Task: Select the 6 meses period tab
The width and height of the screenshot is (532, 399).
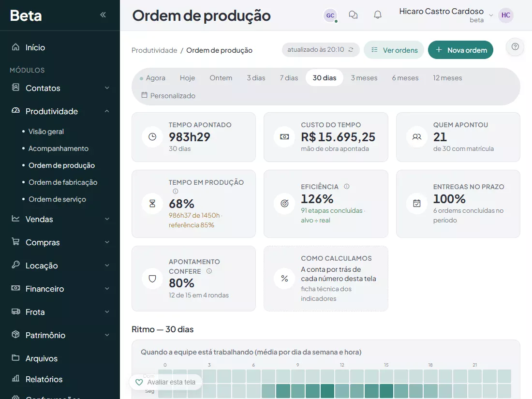Action: click(x=405, y=78)
